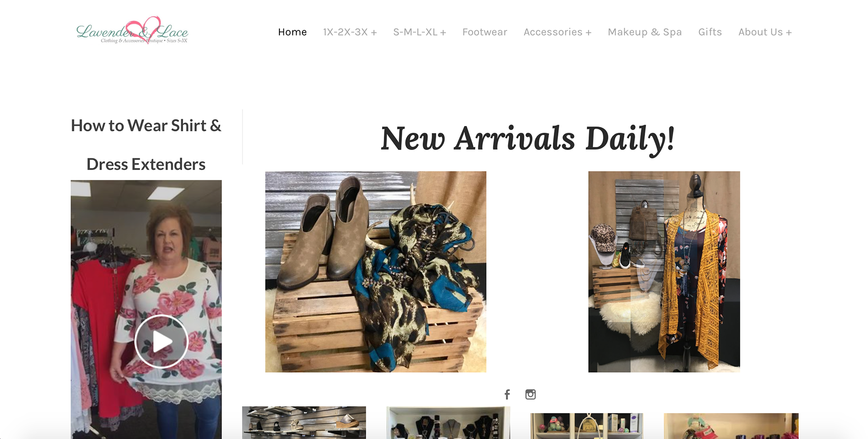Viewport: 868px width, 439px height.
Task: Open the shoe shelf thumbnail
Action: 304,423
